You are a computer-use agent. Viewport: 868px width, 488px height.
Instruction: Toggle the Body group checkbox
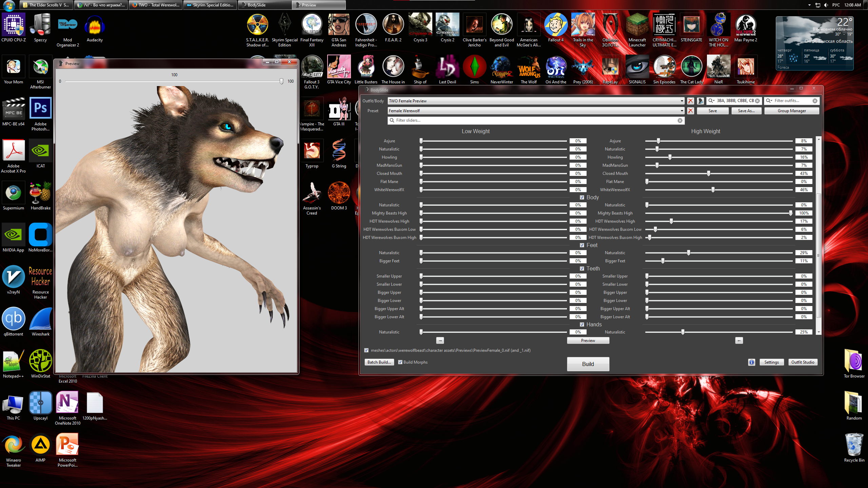(582, 198)
